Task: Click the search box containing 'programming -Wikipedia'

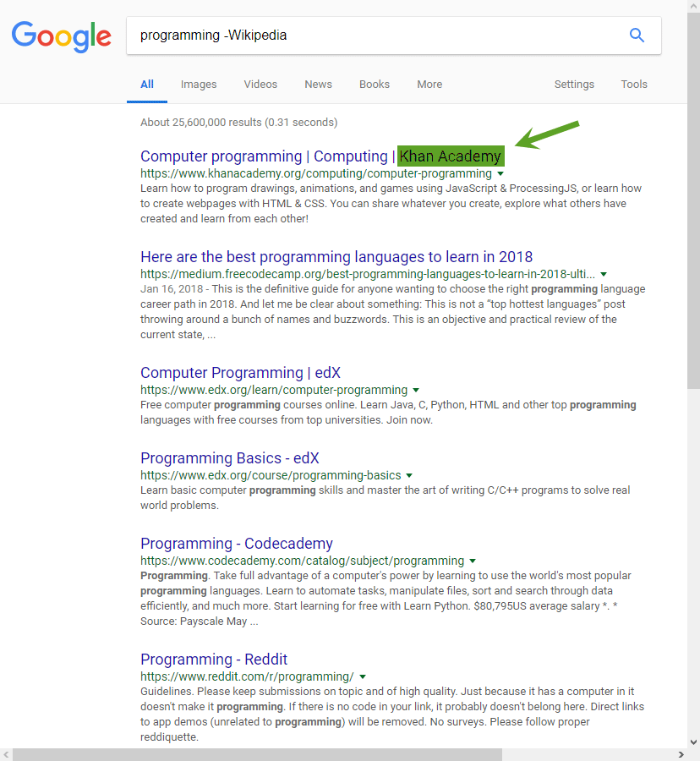Action: pos(393,36)
